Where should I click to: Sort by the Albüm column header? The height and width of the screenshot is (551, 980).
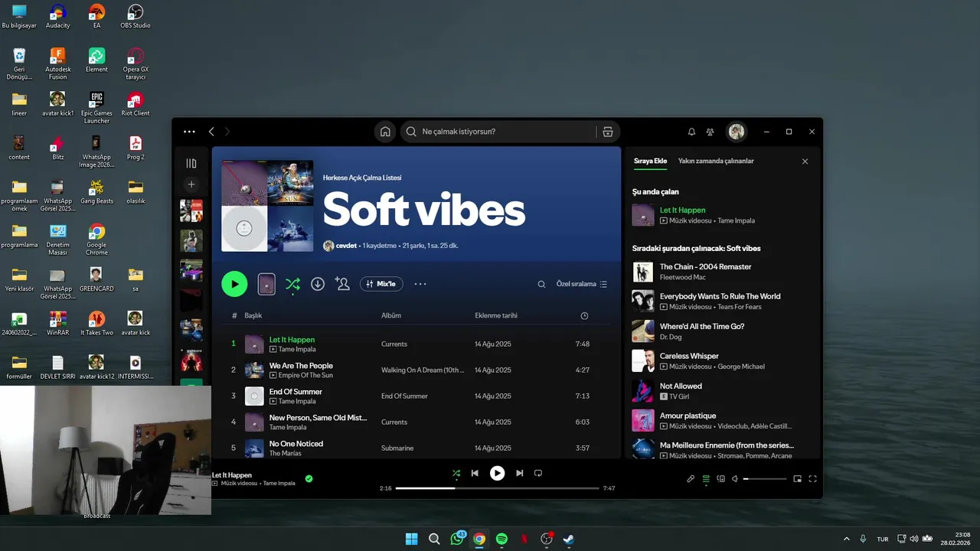(x=391, y=315)
